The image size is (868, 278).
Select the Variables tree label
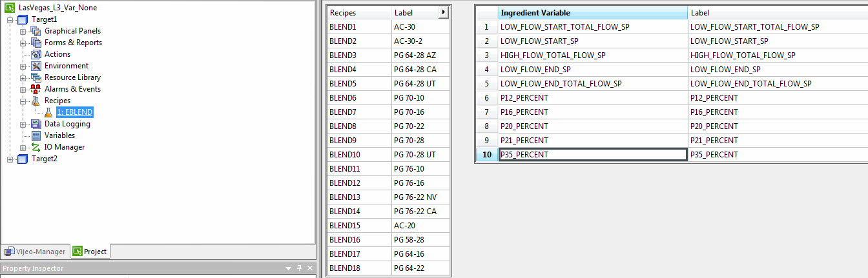(59, 135)
